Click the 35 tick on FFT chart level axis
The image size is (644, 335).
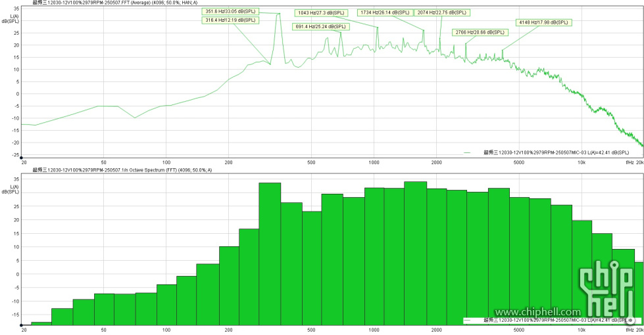coord(16,9)
